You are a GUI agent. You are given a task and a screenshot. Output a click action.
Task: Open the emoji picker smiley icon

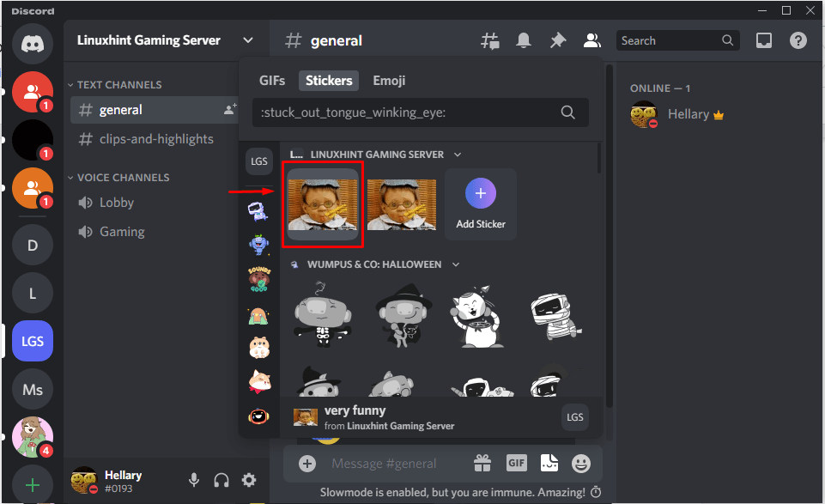pyautogui.click(x=581, y=464)
